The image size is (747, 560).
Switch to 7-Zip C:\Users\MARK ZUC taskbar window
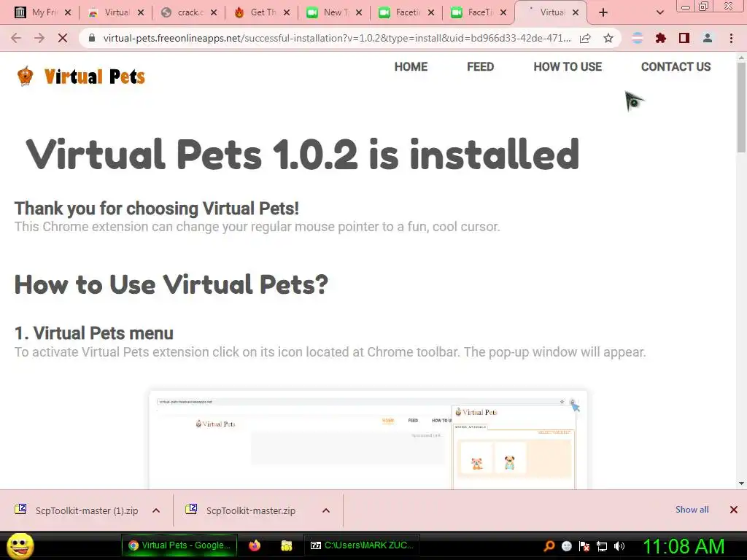(x=362, y=545)
